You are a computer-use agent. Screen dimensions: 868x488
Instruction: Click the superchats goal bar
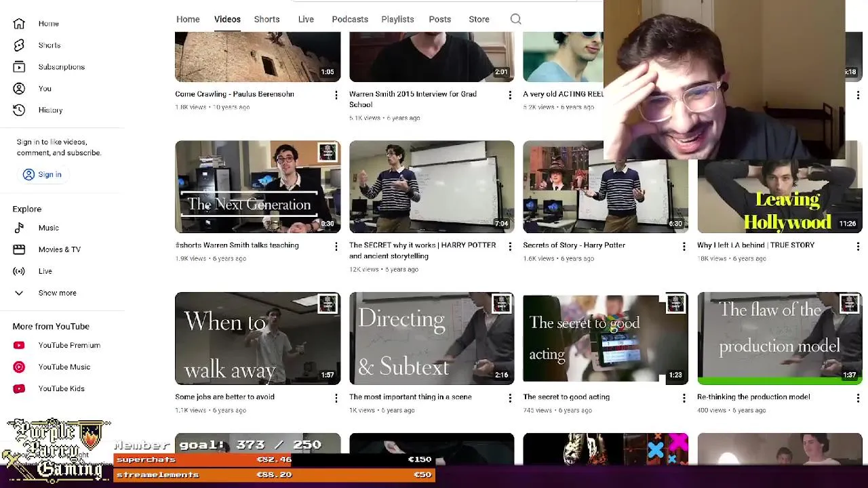pyautogui.click(x=275, y=460)
